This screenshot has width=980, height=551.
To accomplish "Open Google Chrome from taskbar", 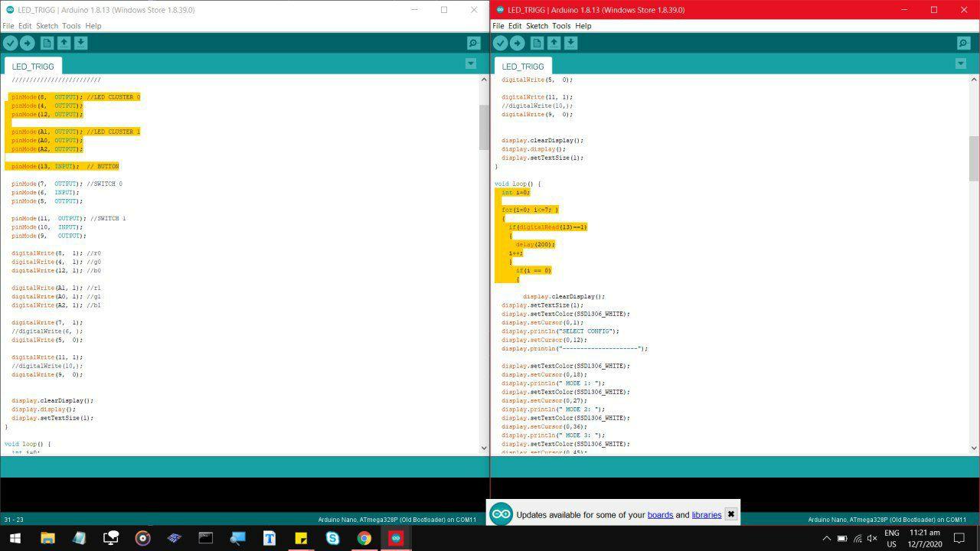I will click(364, 538).
